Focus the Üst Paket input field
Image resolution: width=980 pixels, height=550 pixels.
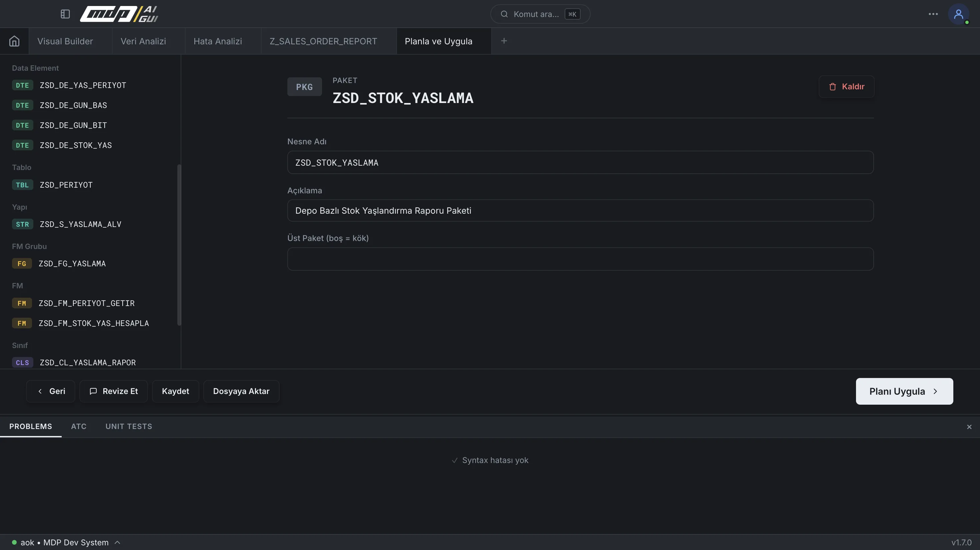click(x=580, y=259)
